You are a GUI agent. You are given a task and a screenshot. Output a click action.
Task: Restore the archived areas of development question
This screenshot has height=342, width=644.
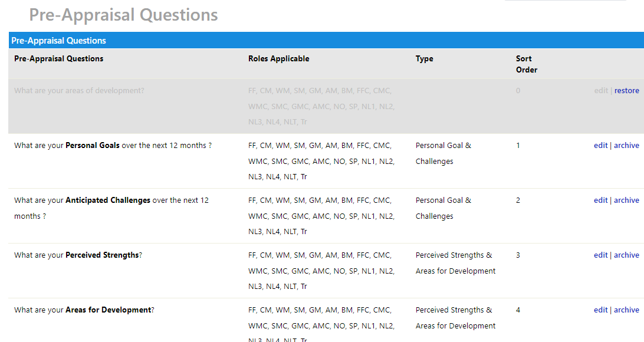point(626,91)
